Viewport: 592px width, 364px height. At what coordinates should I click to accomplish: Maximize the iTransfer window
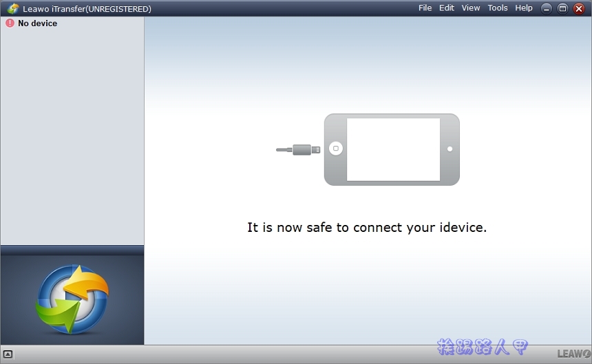click(x=562, y=9)
